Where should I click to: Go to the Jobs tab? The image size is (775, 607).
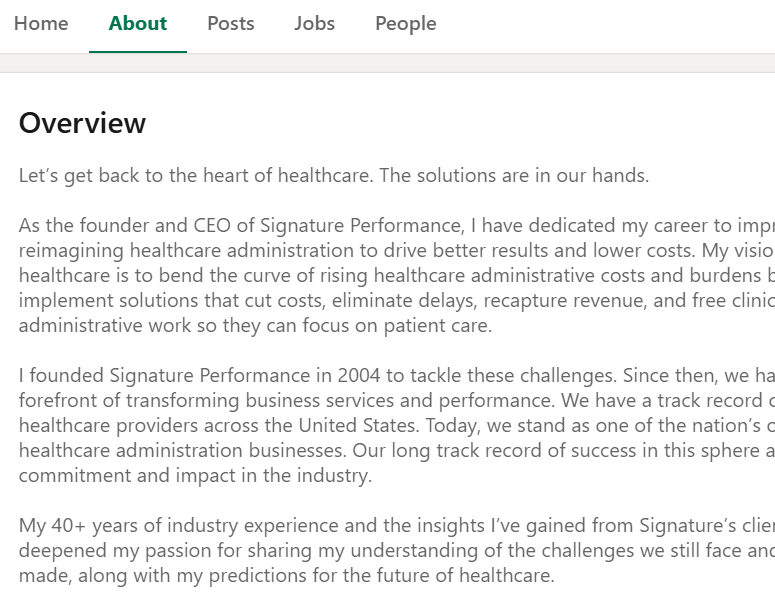(x=315, y=24)
